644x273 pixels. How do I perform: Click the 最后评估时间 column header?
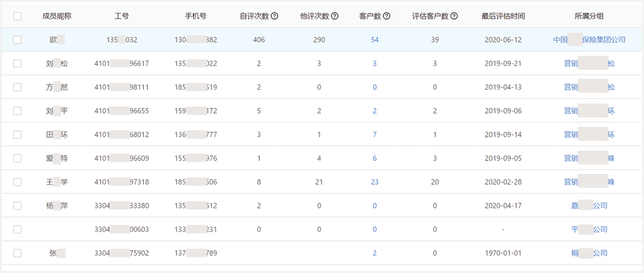tap(503, 16)
